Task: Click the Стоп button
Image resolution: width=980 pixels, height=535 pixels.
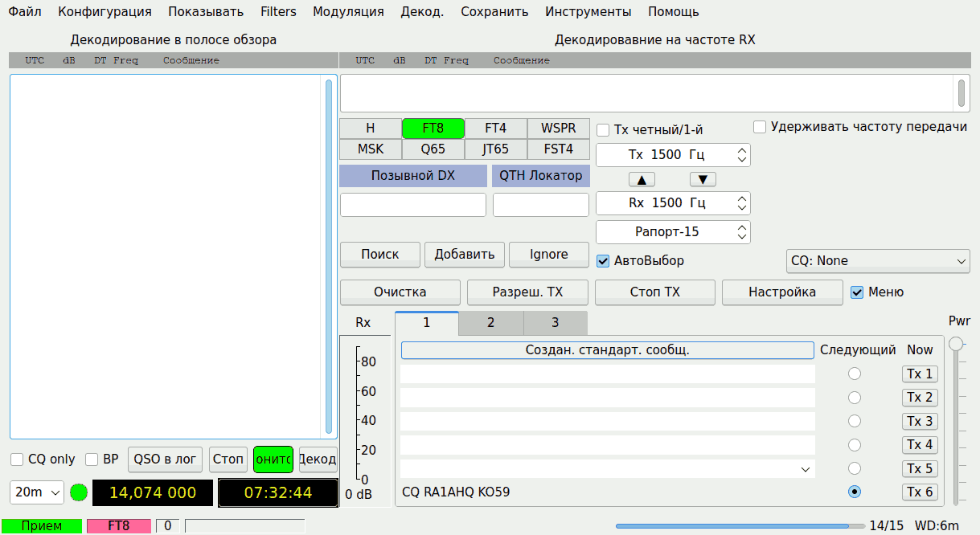Action: [x=228, y=459]
